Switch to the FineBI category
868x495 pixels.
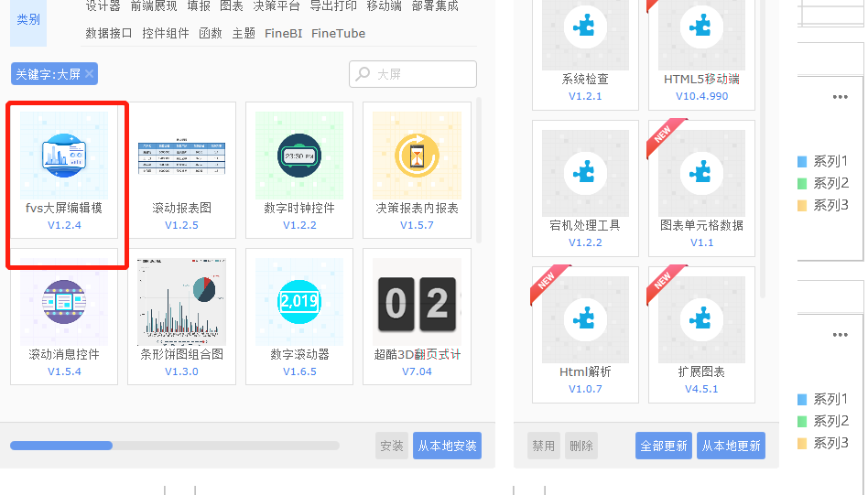tap(284, 33)
